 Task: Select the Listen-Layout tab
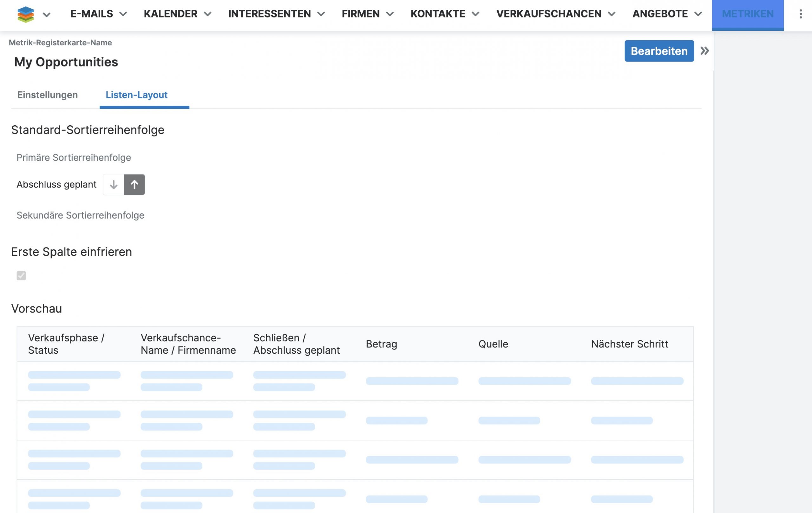(137, 95)
